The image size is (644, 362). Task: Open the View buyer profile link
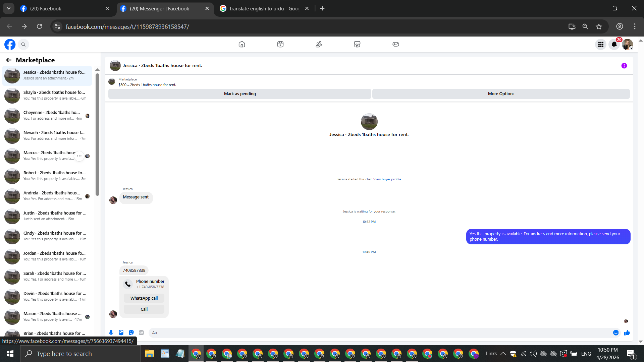coord(387,179)
